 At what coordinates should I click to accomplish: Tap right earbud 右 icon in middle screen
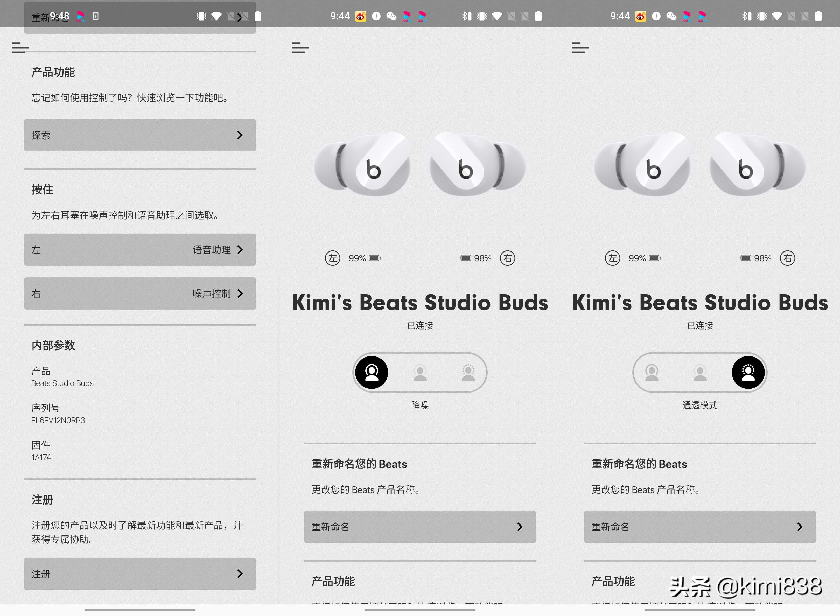(507, 258)
